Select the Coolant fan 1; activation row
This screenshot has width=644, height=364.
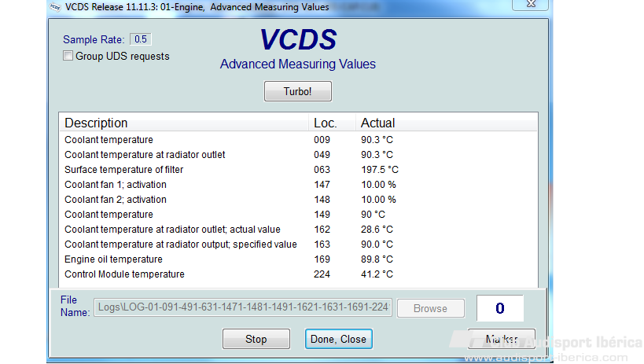point(299,185)
